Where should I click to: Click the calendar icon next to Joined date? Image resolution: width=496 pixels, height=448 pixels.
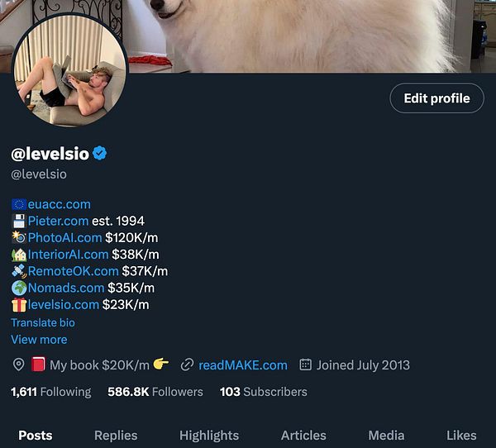tap(305, 365)
